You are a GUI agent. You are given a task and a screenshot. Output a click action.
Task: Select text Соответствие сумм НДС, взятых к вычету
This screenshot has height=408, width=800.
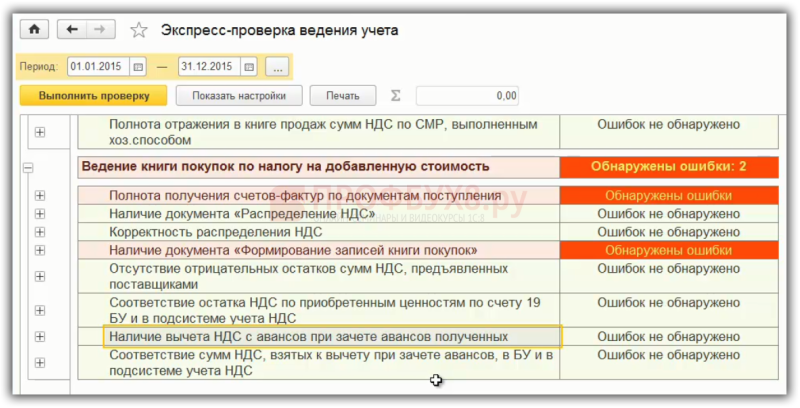(331, 363)
